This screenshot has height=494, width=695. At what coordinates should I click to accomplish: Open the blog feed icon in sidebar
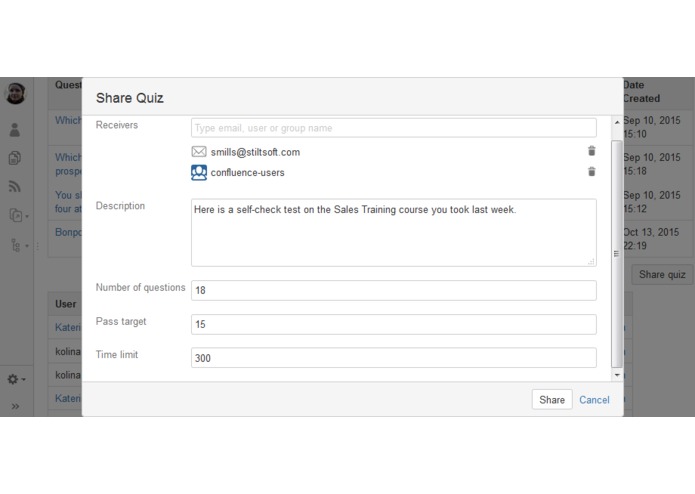(x=15, y=187)
